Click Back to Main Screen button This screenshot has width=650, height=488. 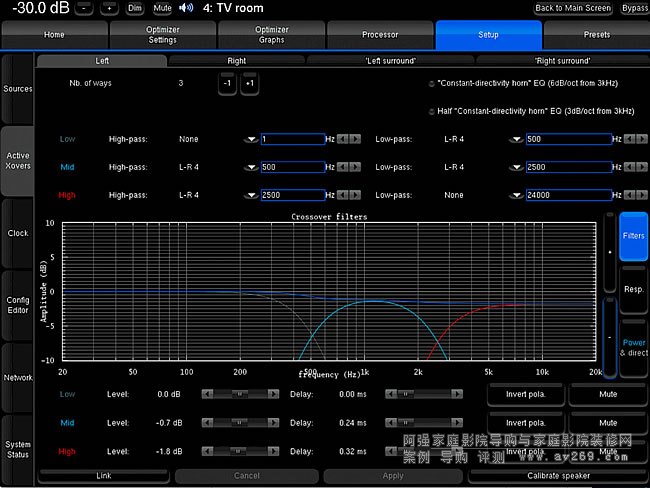click(573, 8)
